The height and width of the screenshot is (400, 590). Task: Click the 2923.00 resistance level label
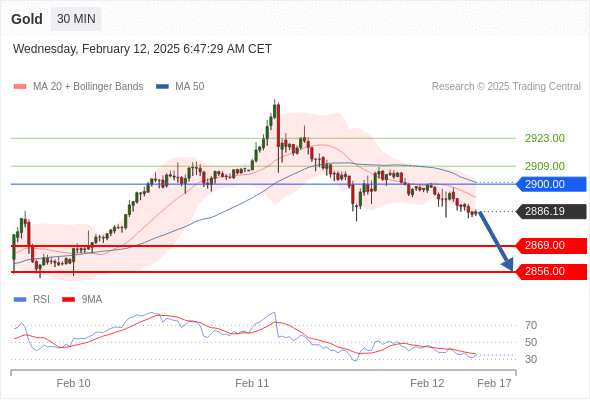tap(545, 138)
